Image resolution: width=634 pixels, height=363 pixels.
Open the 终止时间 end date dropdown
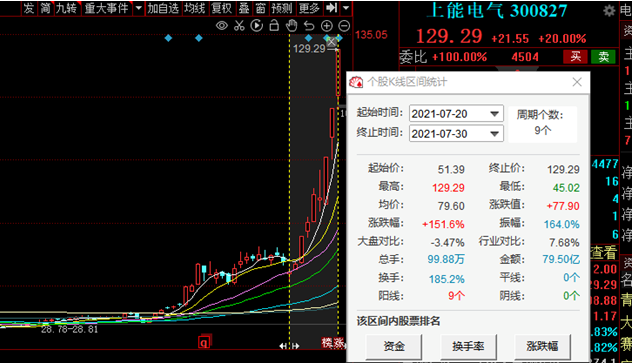pyautogui.click(x=494, y=134)
